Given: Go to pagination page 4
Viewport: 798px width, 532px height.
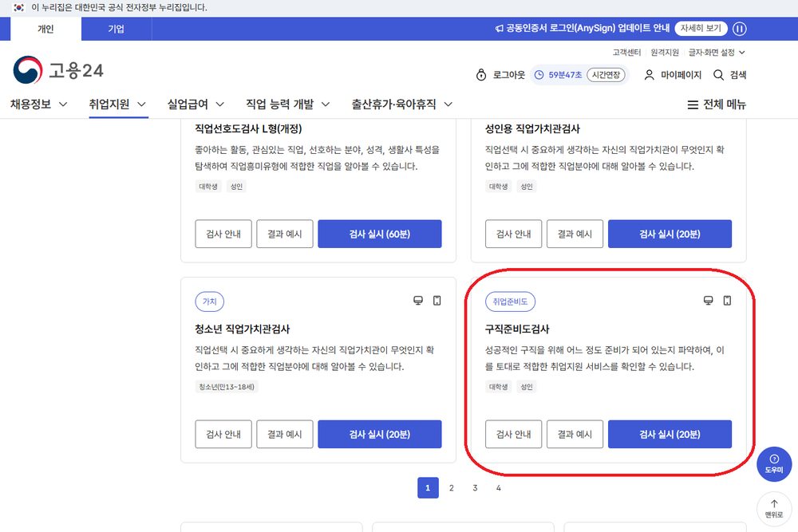Looking at the screenshot, I should click(x=499, y=488).
